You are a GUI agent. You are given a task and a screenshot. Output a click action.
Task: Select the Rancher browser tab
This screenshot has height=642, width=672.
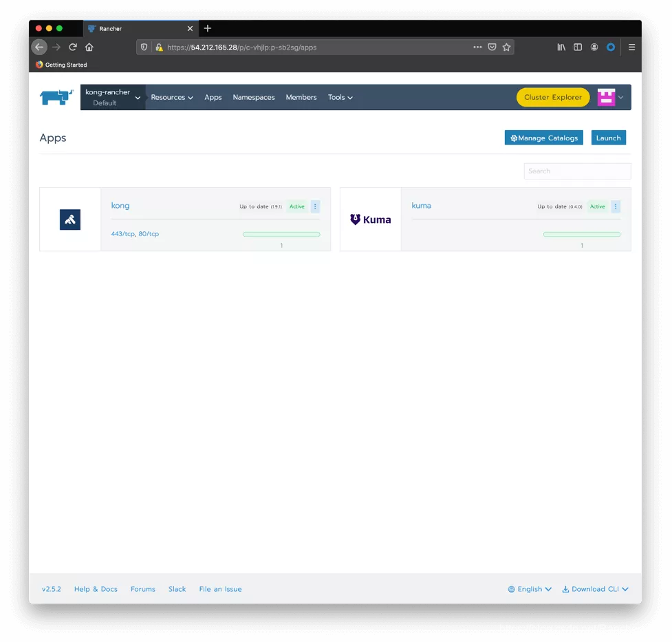click(x=140, y=28)
